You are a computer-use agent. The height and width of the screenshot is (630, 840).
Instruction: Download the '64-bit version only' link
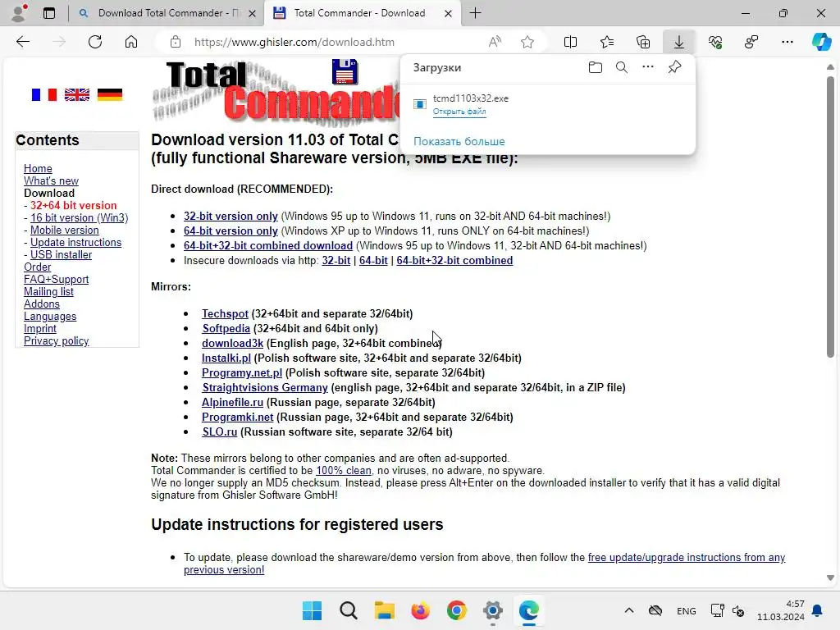tap(231, 231)
